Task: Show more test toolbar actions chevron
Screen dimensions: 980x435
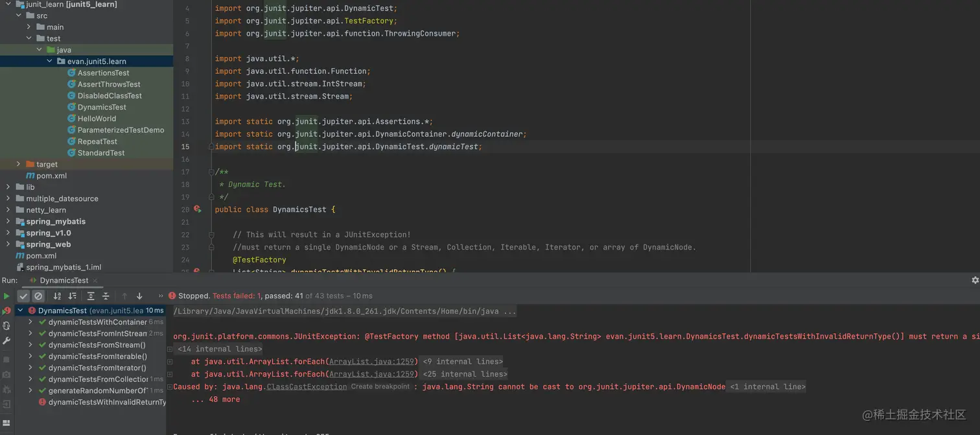Action: pos(161,296)
